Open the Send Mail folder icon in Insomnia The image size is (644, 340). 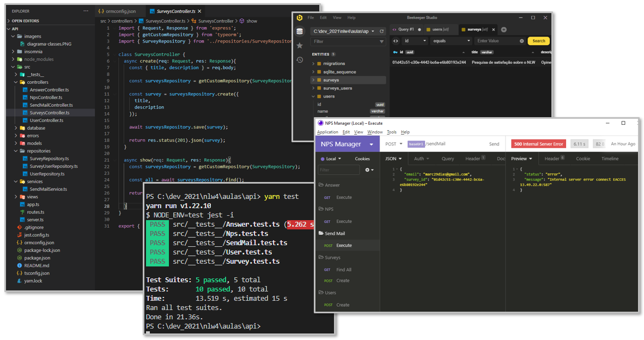321,233
